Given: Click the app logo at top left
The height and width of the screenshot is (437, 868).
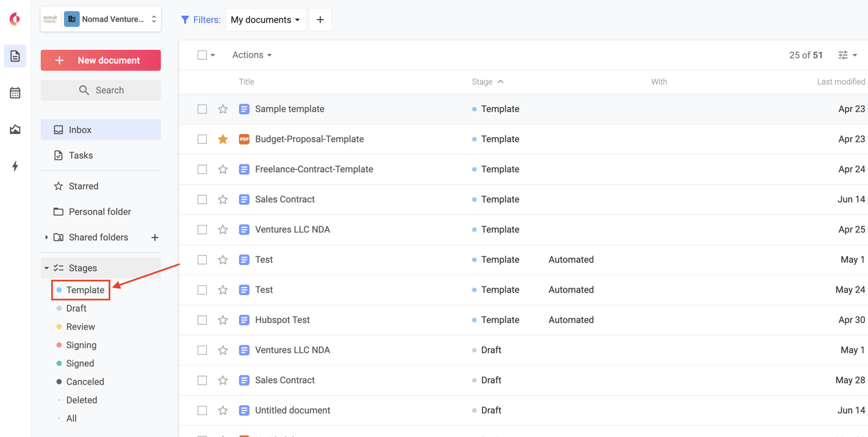Looking at the screenshot, I should pyautogui.click(x=15, y=19).
